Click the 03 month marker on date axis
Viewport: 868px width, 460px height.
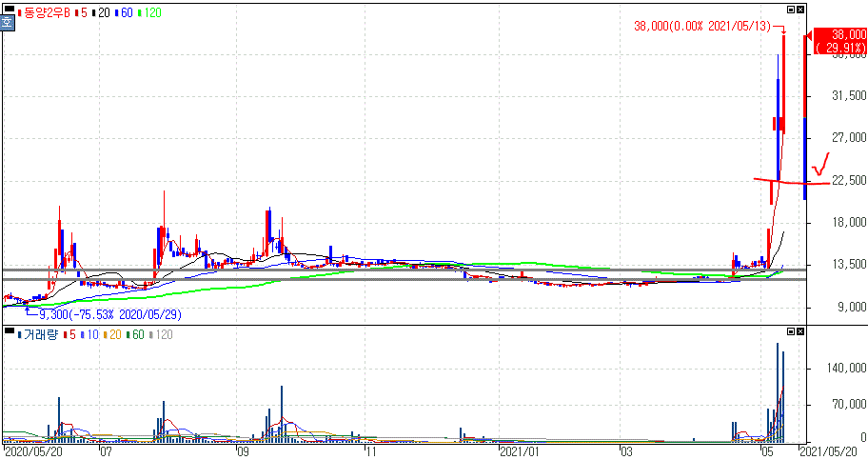click(x=626, y=451)
